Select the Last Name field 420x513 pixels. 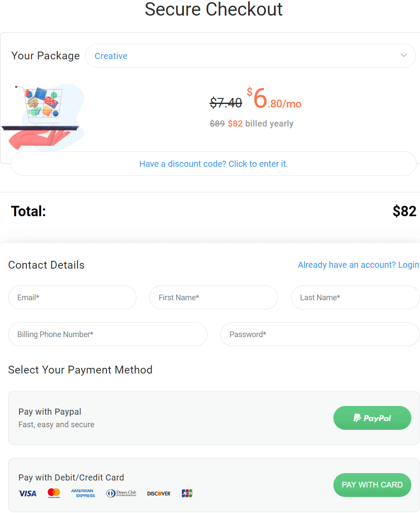click(355, 298)
